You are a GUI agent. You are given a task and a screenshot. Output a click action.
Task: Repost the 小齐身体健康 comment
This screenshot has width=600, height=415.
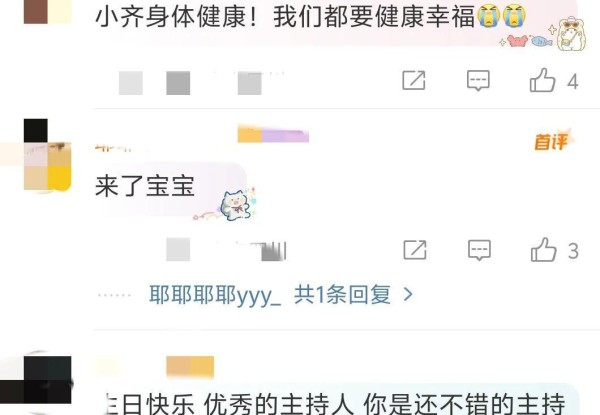click(414, 80)
